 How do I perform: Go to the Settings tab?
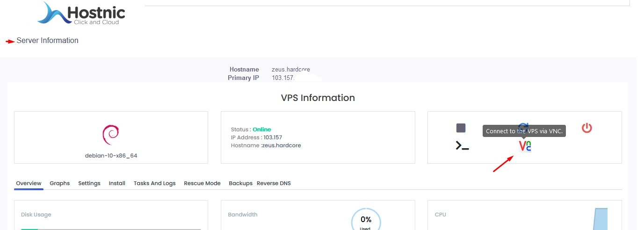click(89, 183)
